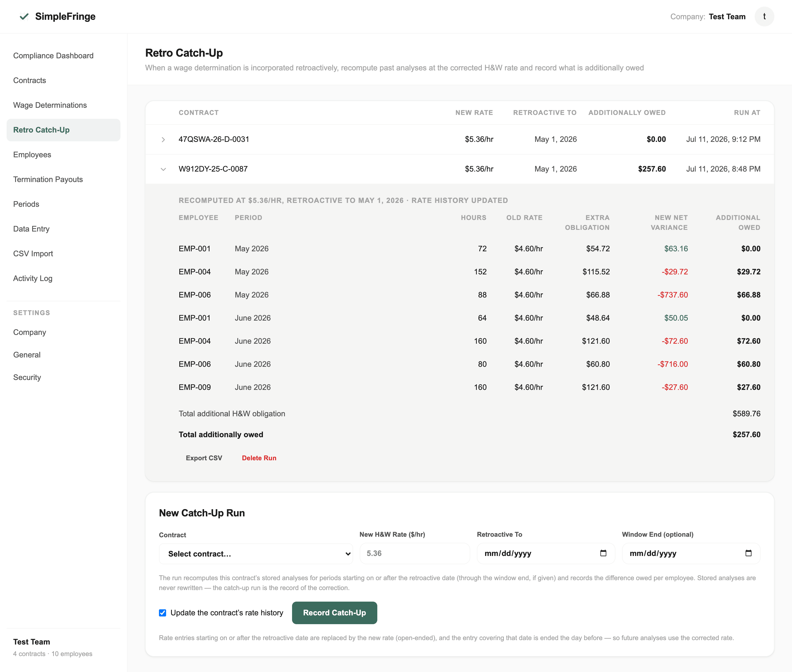Click the $63.16 net variance value
The image size is (792, 672).
point(676,249)
